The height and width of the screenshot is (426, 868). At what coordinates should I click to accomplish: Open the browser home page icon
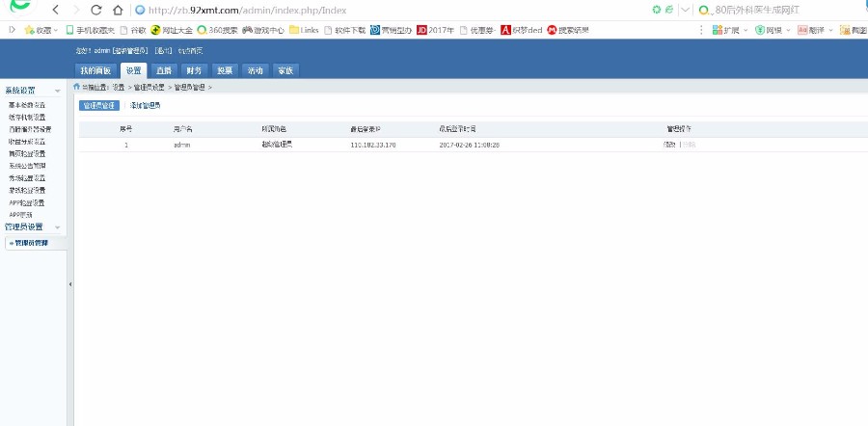tap(118, 10)
